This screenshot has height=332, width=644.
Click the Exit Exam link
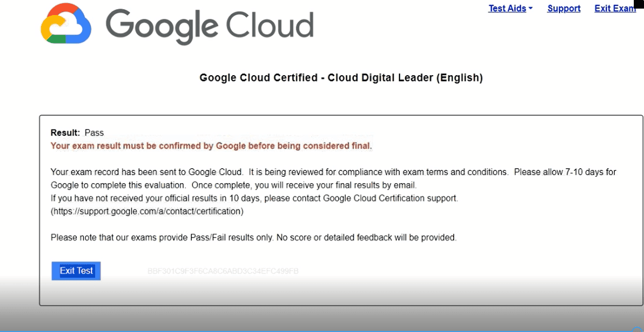[614, 9]
